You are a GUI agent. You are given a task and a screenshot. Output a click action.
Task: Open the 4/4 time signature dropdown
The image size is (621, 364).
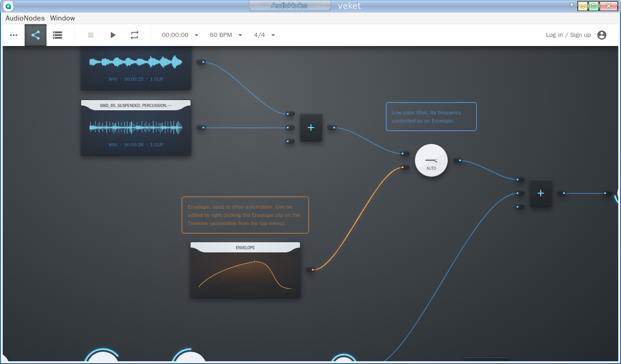[264, 35]
